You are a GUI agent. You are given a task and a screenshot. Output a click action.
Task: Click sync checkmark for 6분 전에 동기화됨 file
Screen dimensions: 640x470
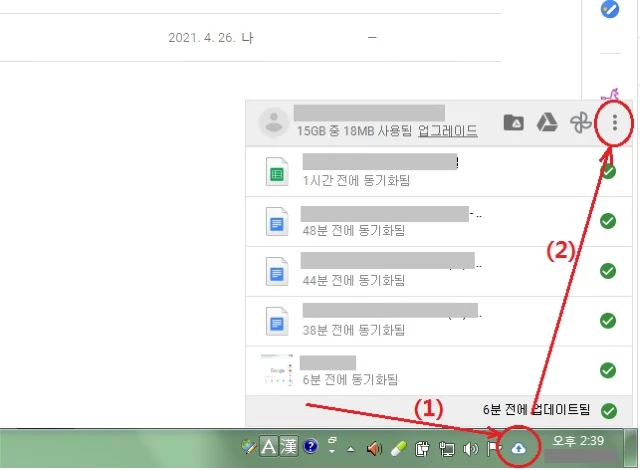pos(608,370)
